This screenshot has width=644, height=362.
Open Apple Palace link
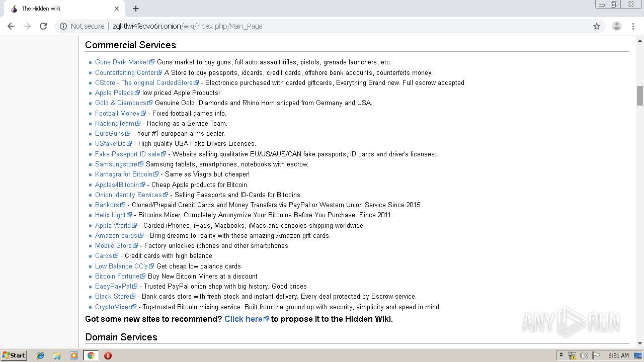[x=117, y=93]
